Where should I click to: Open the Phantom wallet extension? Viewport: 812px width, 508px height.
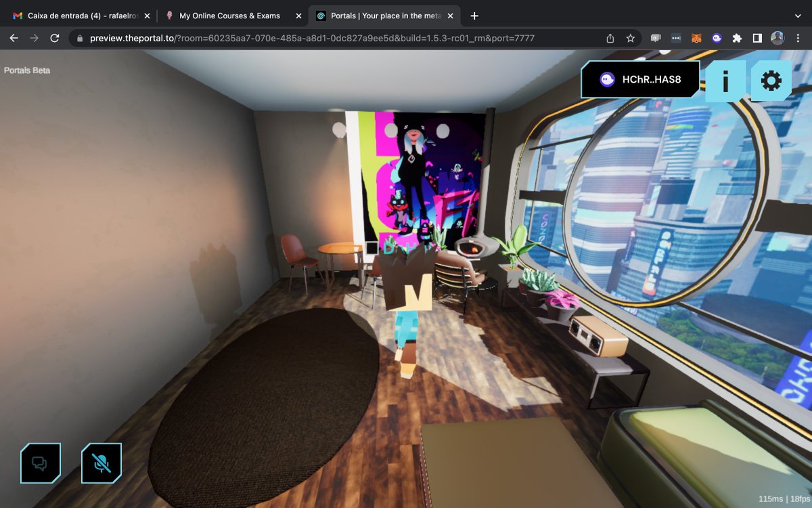coord(717,39)
